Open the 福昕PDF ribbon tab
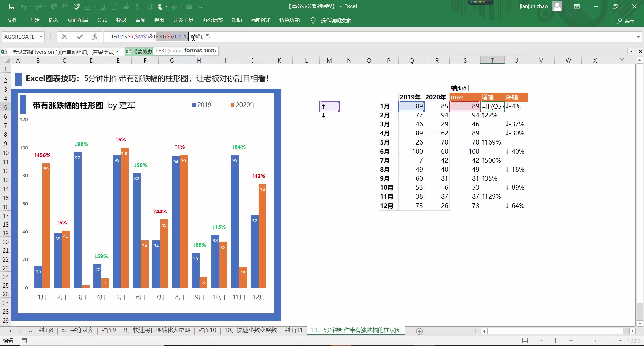This screenshot has height=346, width=644. point(260,20)
